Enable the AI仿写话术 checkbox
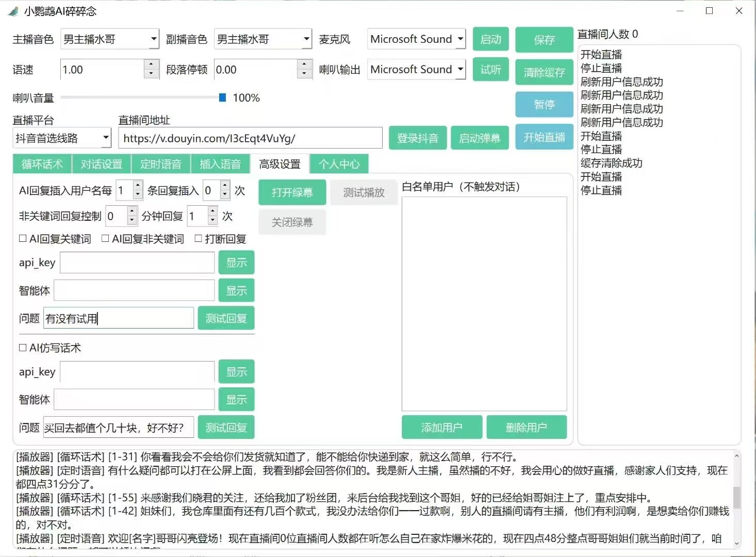The image size is (756, 557). click(22, 348)
